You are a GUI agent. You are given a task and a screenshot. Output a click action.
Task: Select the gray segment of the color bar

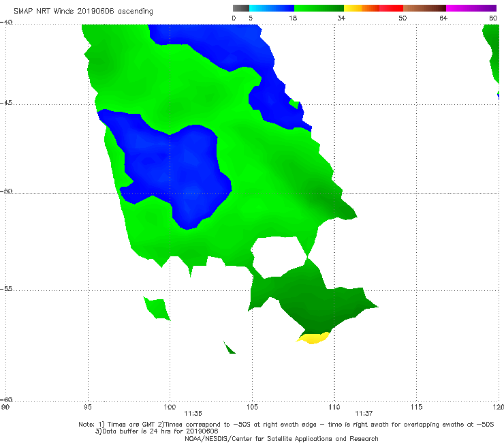pos(240,8)
